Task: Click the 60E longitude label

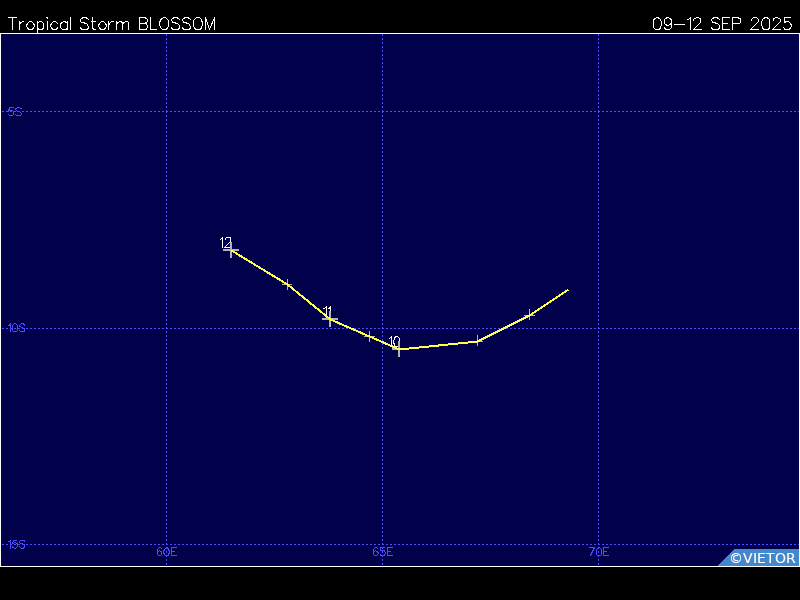Action: [166, 552]
